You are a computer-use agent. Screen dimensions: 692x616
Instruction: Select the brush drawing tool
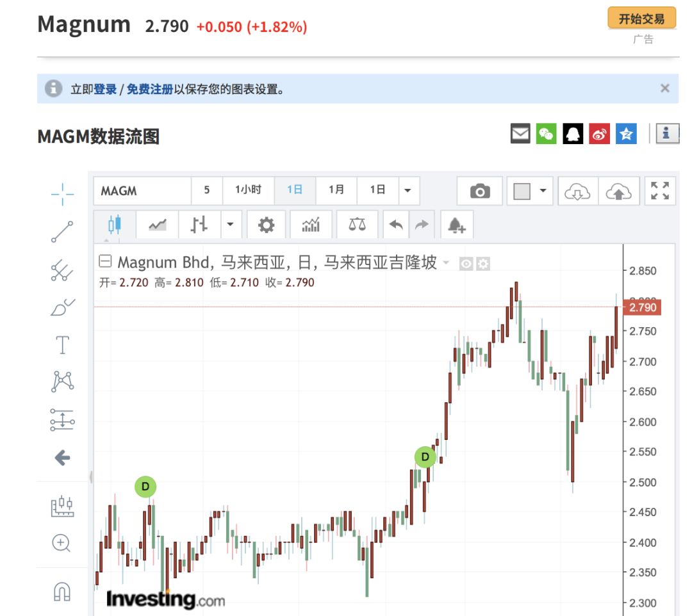tap(62, 307)
